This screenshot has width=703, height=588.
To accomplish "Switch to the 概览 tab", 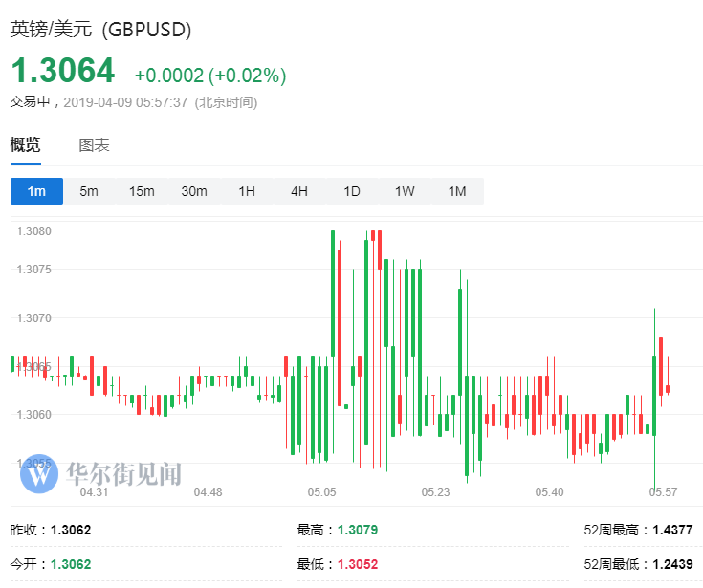I will [26, 145].
